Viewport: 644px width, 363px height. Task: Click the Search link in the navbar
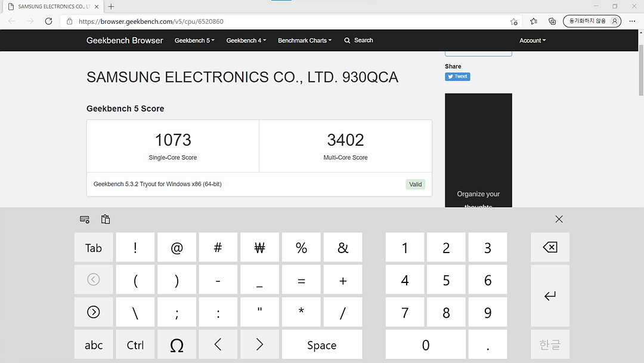point(358,40)
